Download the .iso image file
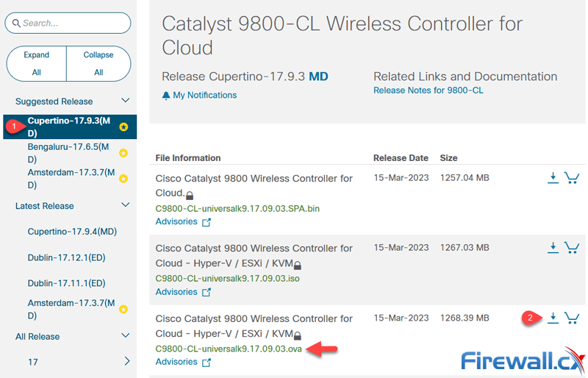 (x=553, y=248)
